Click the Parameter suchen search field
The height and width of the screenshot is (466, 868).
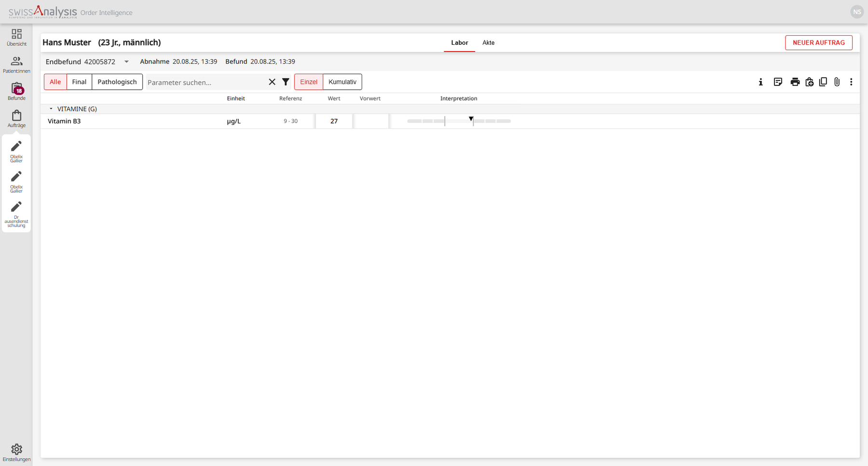pos(205,82)
